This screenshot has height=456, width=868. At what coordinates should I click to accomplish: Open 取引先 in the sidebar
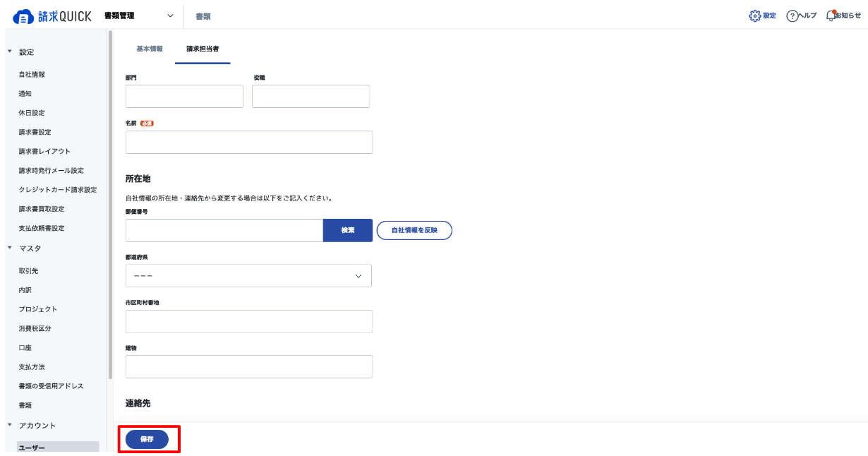point(28,271)
